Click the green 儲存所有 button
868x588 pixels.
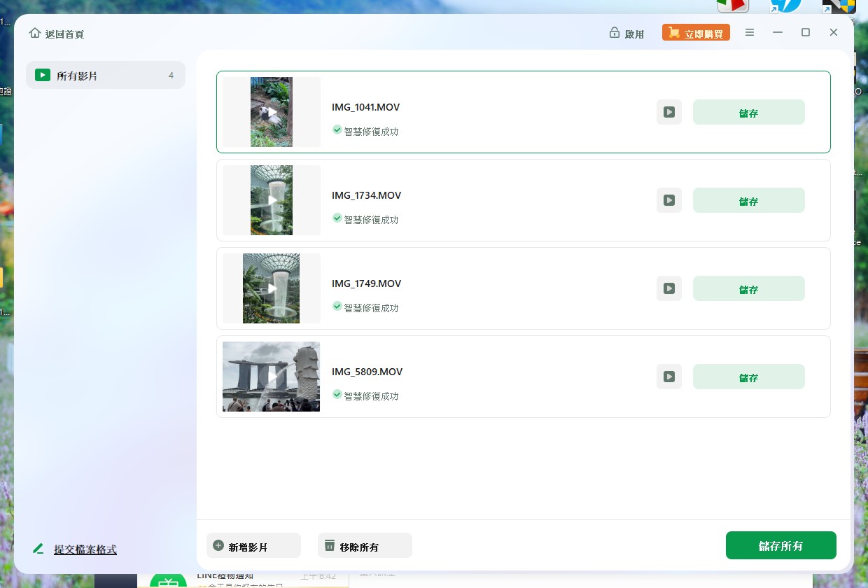(x=781, y=545)
